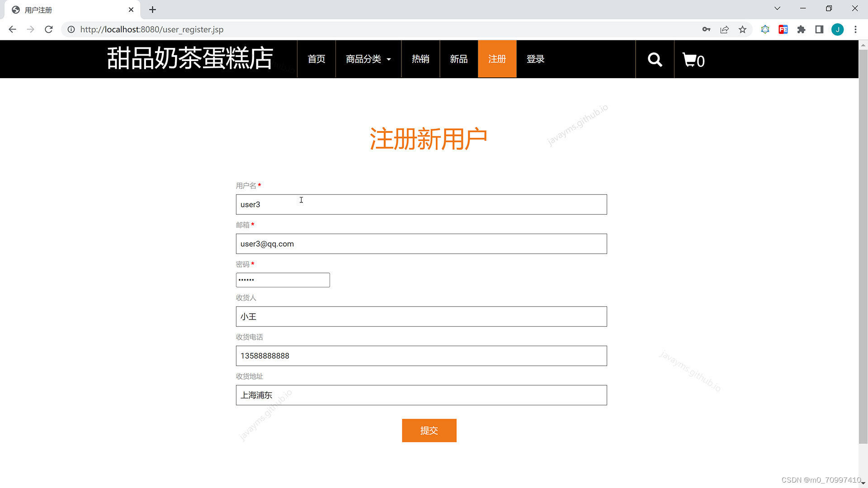Click the 密码 password field
This screenshot has width=868, height=488.
click(x=283, y=280)
